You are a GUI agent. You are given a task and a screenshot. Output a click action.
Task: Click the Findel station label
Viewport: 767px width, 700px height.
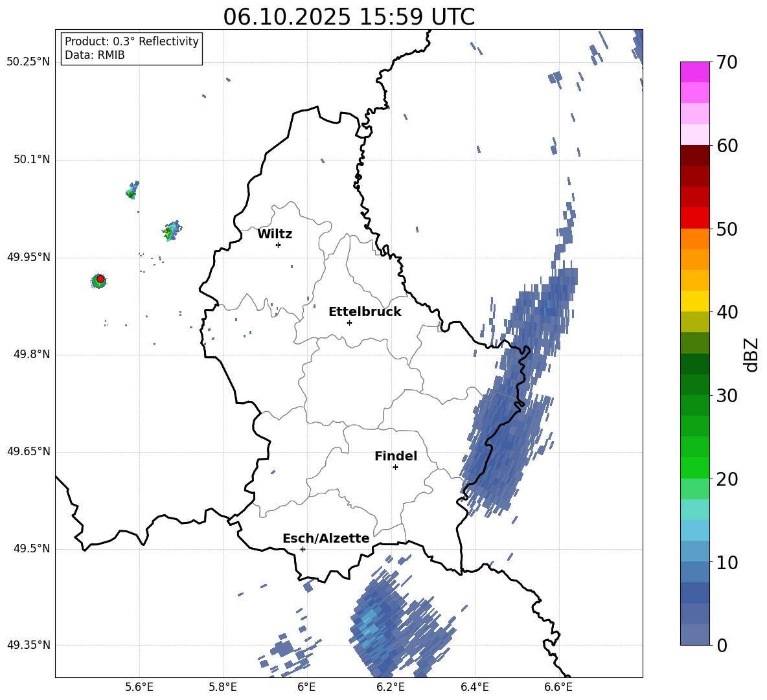396,456
